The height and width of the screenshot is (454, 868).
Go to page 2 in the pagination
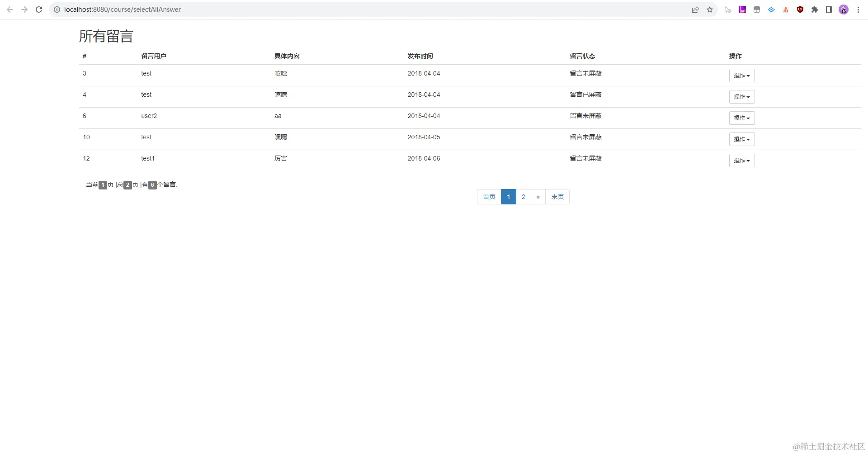(524, 197)
